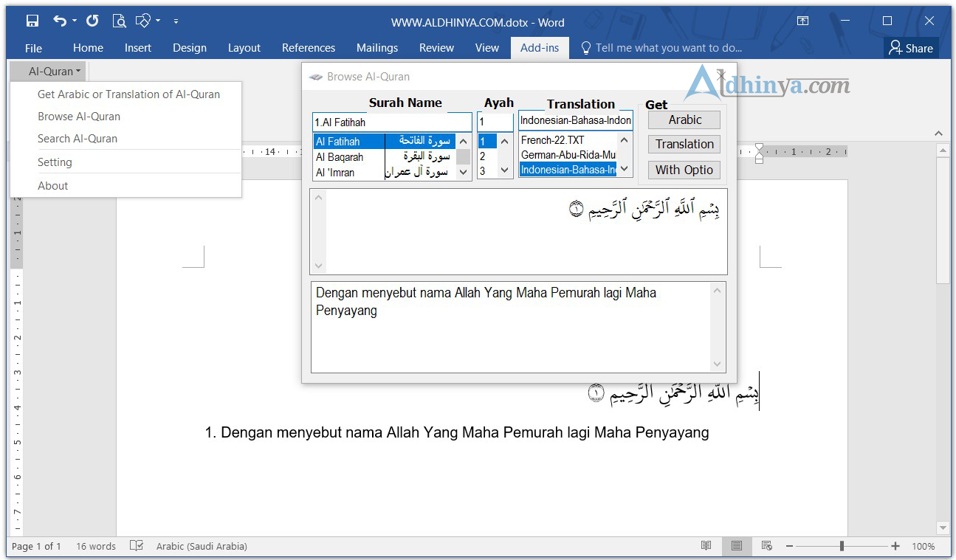Image resolution: width=956 pixels, height=560 pixels.
Task: Open Setting menu item
Action: click(x=55, y=162)
